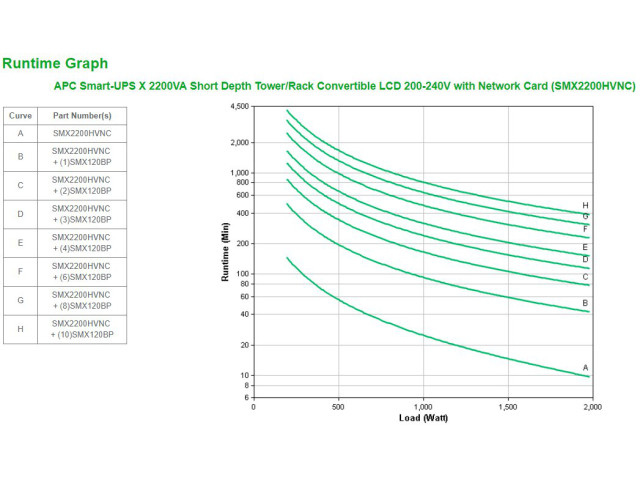Screen dimensions: 640x480
Task: Click the 2,000 y-axis tick label
Action: [240, 143]
